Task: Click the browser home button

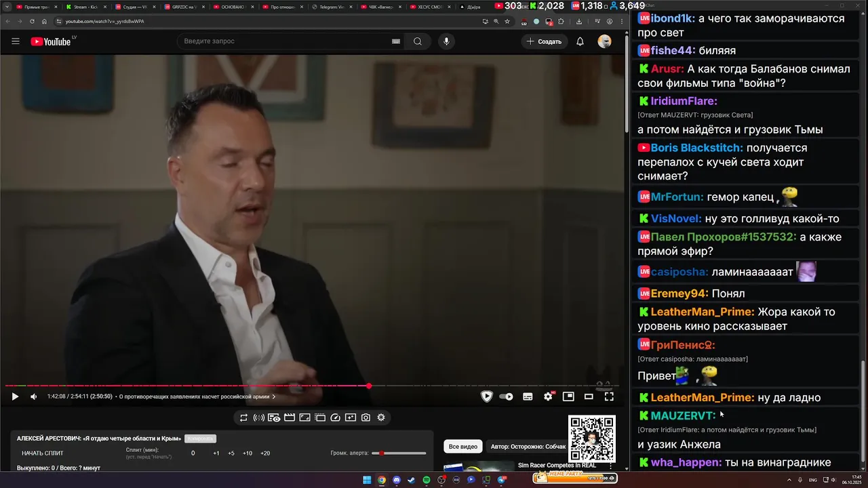Action: (x=44, y=21)
